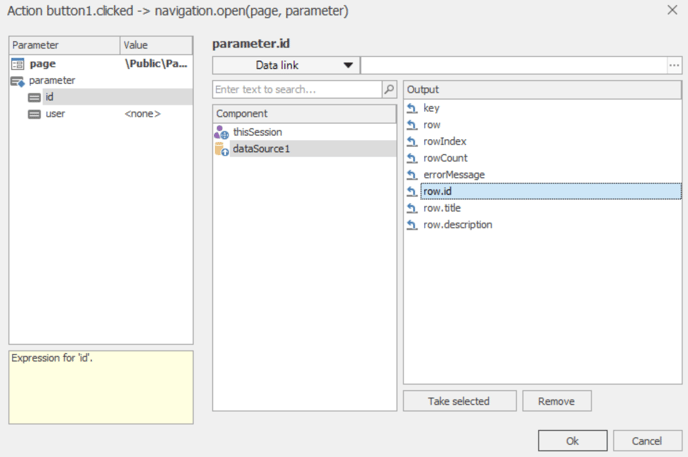The image size is (688, 457).
Task: Click the arrow icon beside key output
Action: click(412, 108)
